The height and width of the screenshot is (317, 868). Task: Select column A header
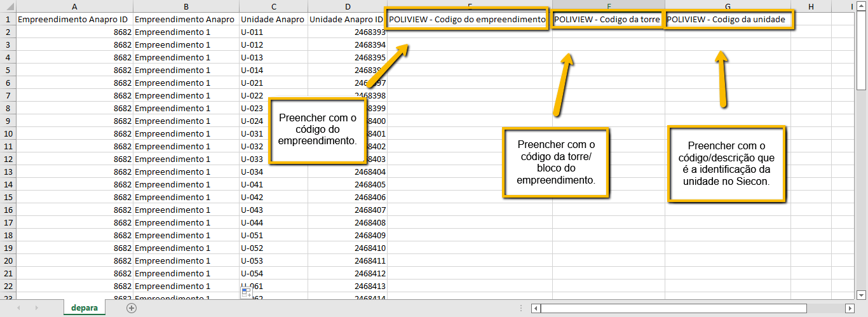coord(74,6)
